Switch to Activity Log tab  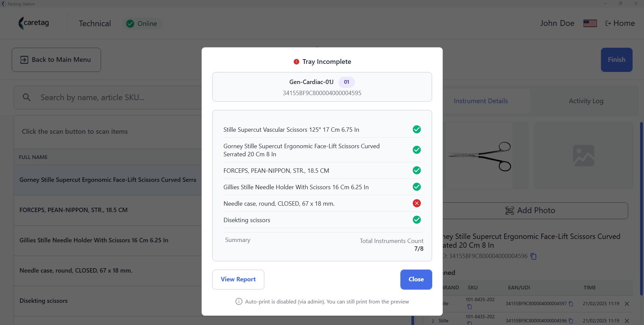point(586,101)
